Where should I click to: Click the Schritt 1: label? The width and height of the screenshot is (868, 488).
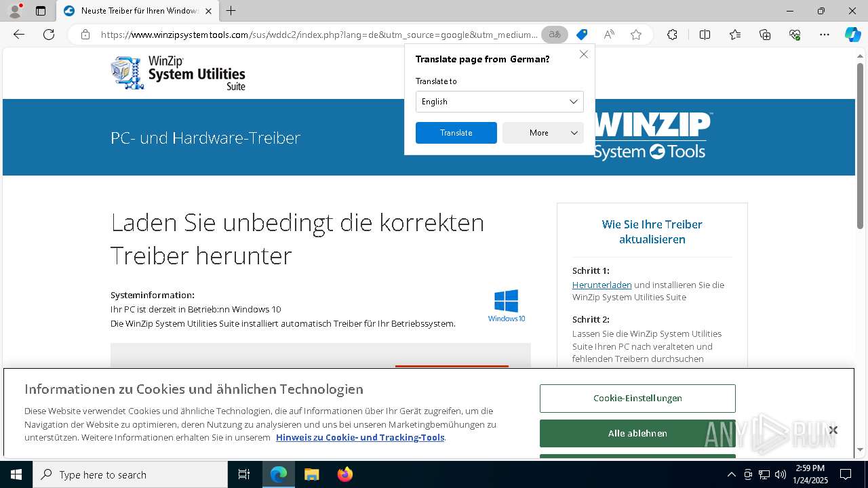(591, 270)
